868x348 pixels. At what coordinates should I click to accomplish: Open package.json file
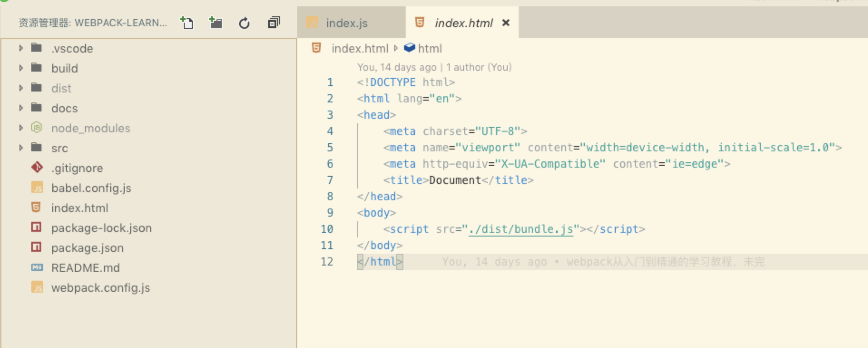click(x=87, y=248)
